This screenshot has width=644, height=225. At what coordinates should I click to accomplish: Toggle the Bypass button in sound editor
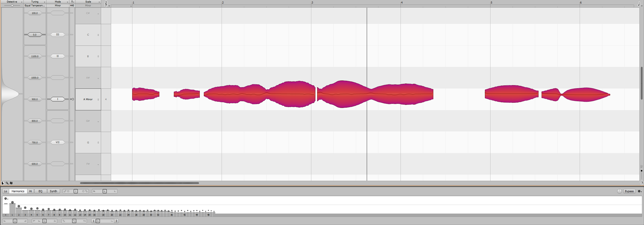click(629, 191)
